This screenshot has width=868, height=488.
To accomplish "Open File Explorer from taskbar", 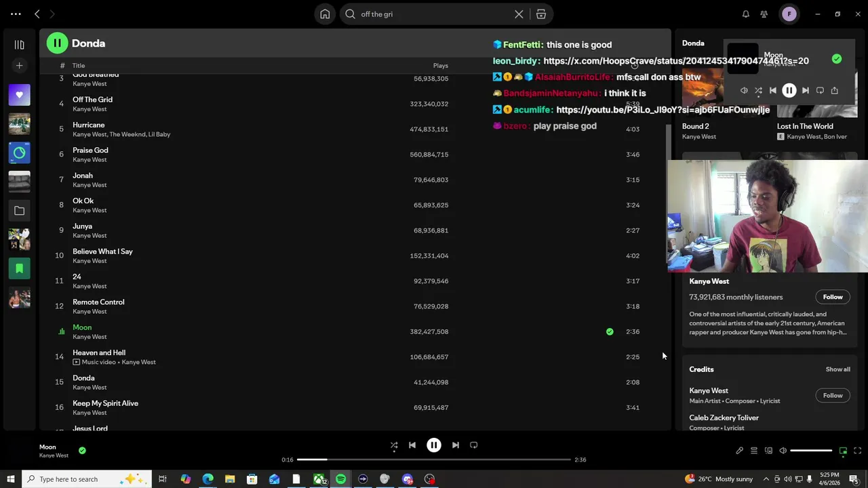I will click(230, 479).
